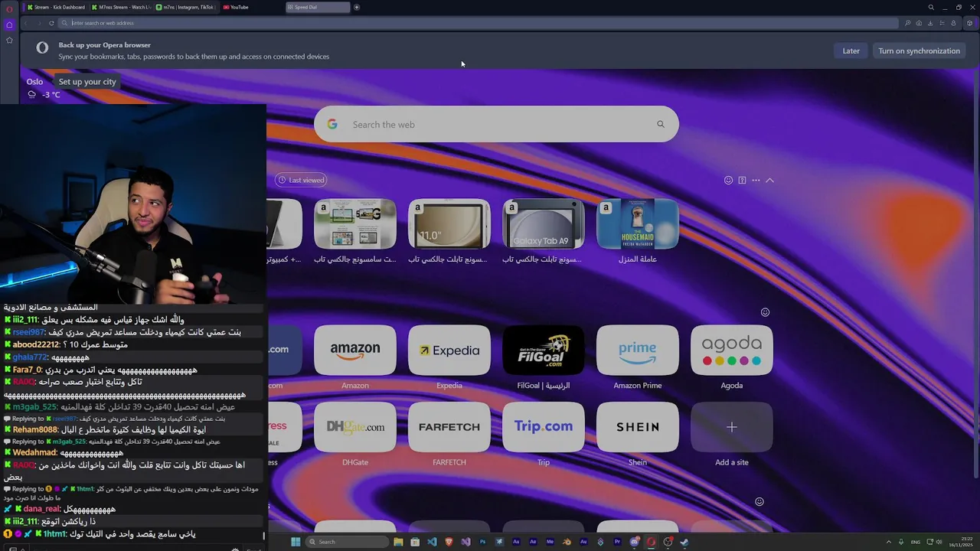Open the Last viewed filter pill

(301, 180)
